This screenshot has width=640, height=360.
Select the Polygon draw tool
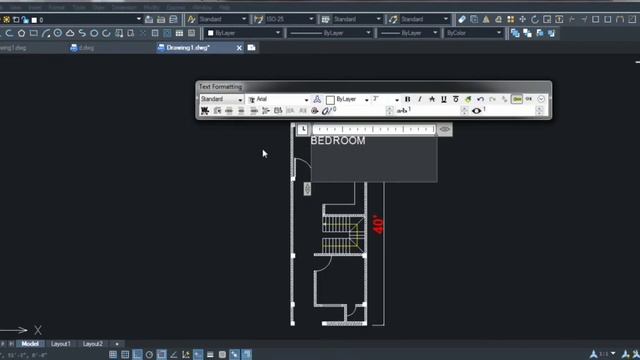pyautogui.click(x=21, y=33)
